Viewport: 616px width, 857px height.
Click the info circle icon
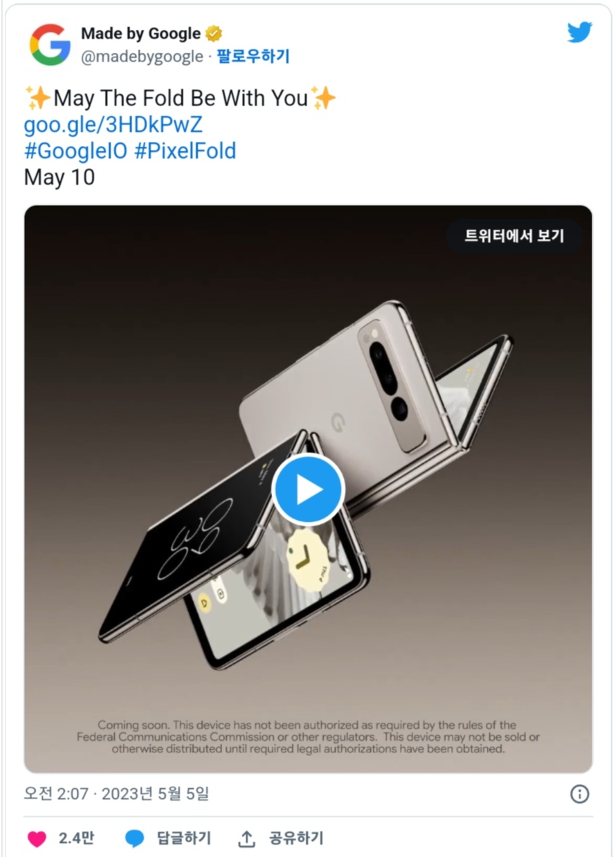pyautogui.click(x=580, y=794)
